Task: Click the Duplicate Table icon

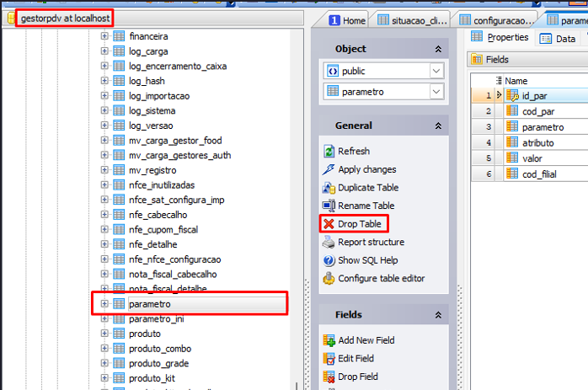Action: (329, 188)
